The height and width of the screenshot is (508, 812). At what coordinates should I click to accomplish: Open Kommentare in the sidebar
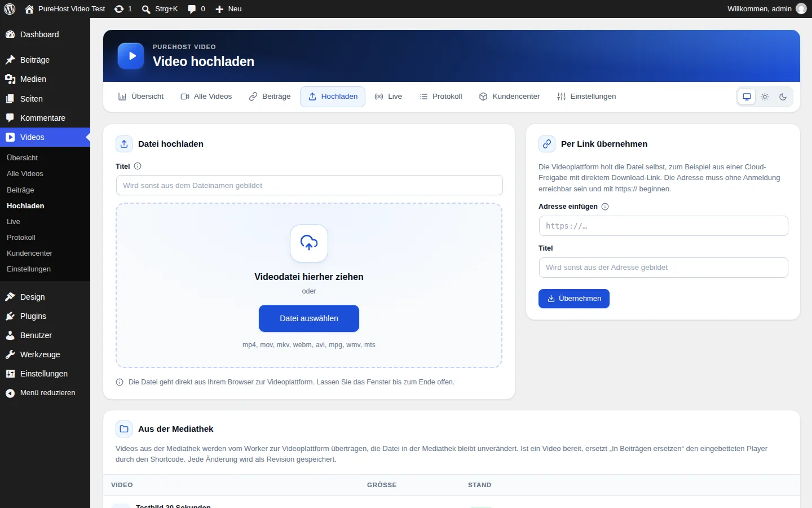45,118
